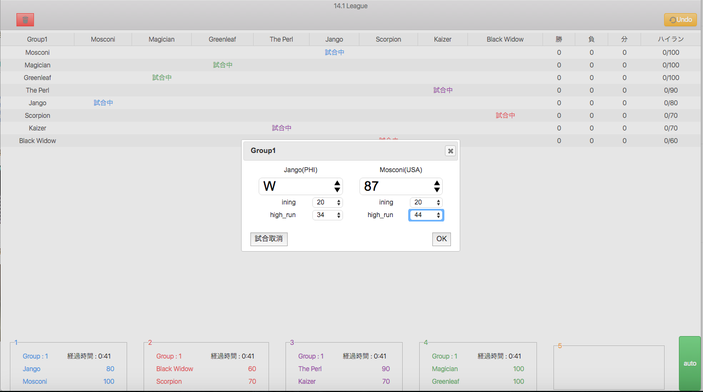Click the red trash delete icon
The height and width of the screenshot is (392, 703).
[x=25, y=20]
